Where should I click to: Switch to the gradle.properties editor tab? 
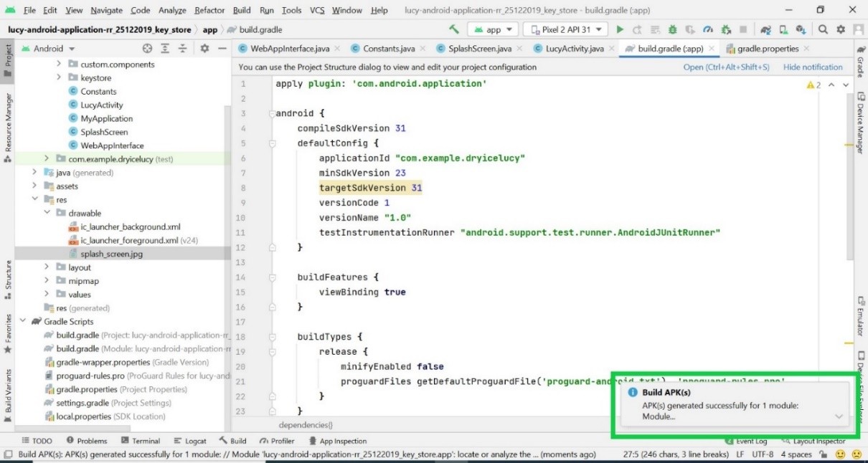pos(768,49)
